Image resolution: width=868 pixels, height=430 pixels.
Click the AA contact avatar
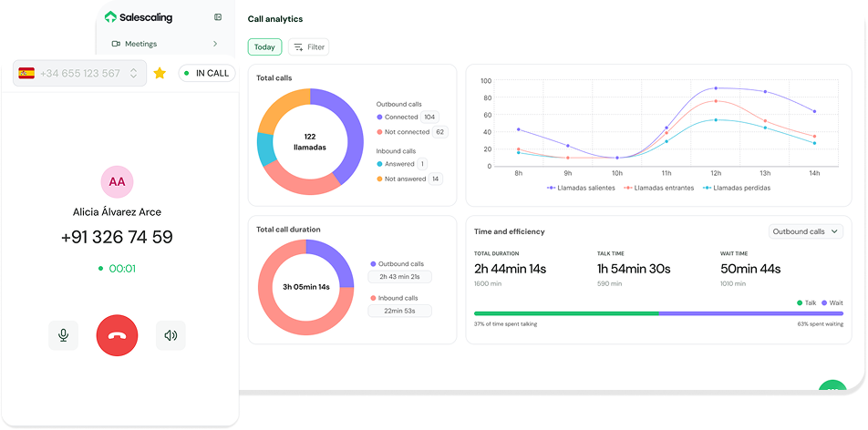tap(117, 181)
